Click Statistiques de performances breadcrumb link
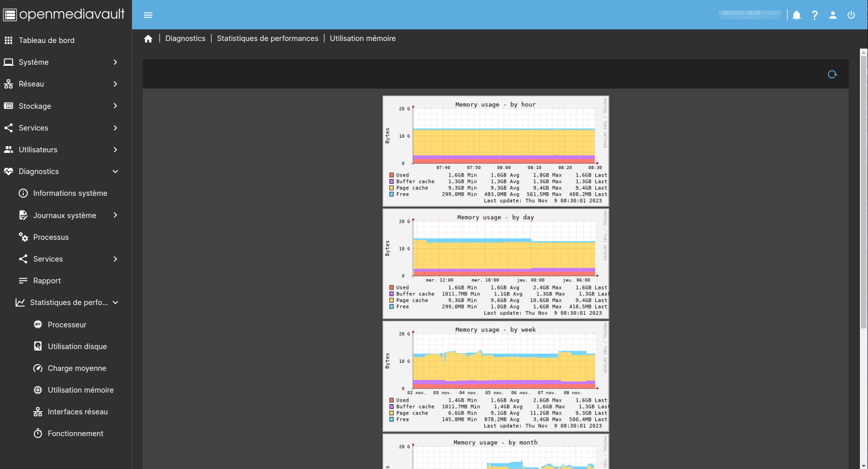The image size is (868, 469). pyautogui.click(x=268, y=38)
